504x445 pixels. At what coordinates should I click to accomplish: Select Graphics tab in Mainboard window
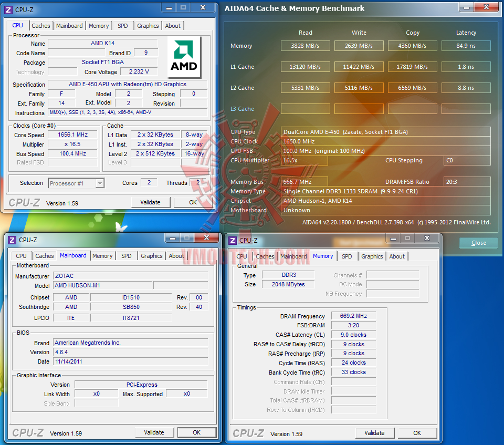(x=151, y=256)
